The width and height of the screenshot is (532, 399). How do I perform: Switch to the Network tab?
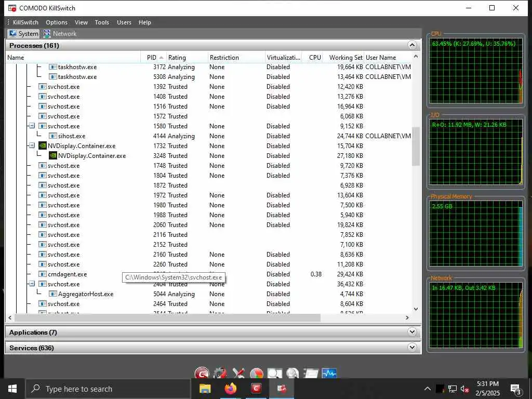[60, 34]
